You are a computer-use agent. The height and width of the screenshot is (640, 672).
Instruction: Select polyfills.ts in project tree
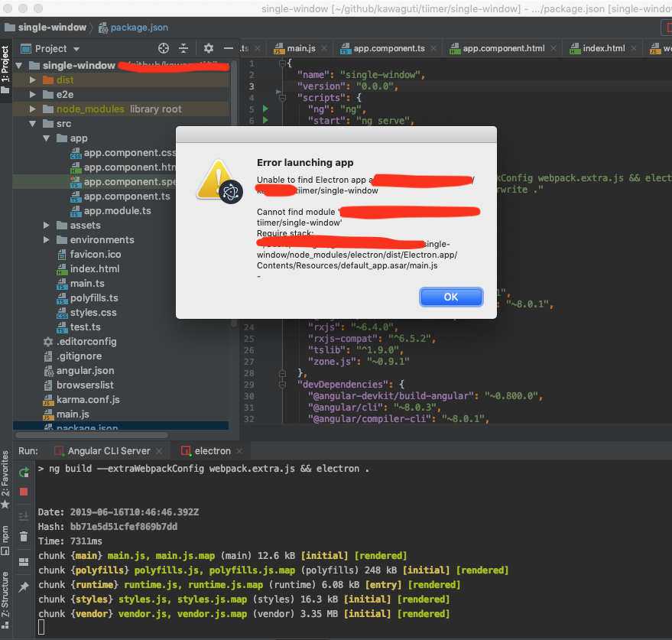coord(94,298)
